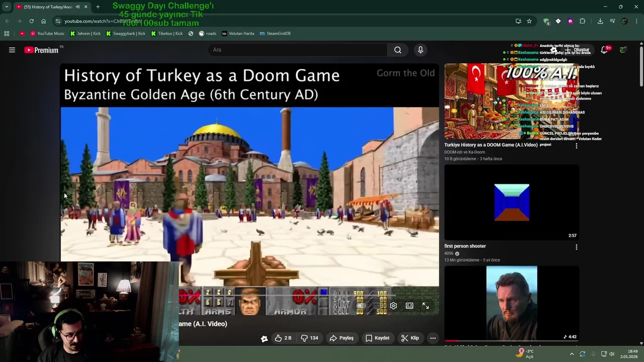The width and height of the screenshot is (644, 362).
Task: Toggle subtitles button in the player
Action: pyautogui.click(x=377, y=306)
